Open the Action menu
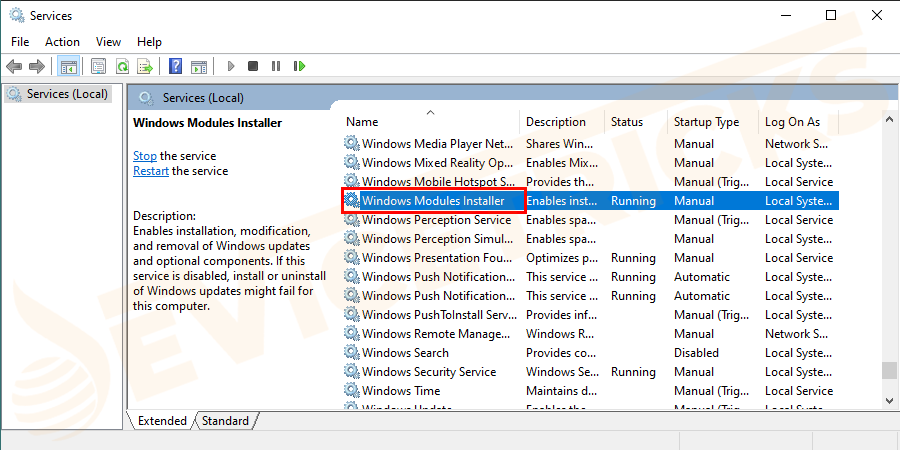The width and height of the screenshot is (900, 450). coord(63,42)
